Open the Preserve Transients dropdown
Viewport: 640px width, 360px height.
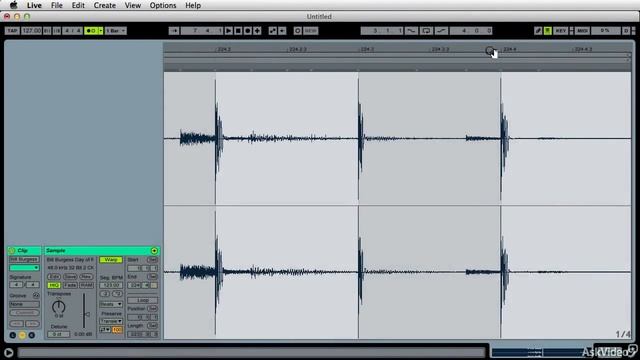(x=111, y=321)
